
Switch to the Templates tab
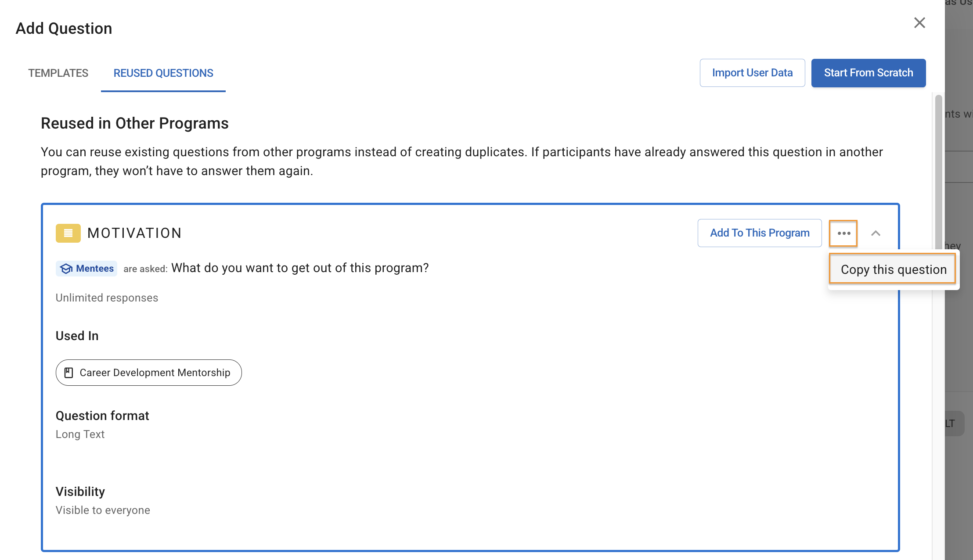(58, 73)
